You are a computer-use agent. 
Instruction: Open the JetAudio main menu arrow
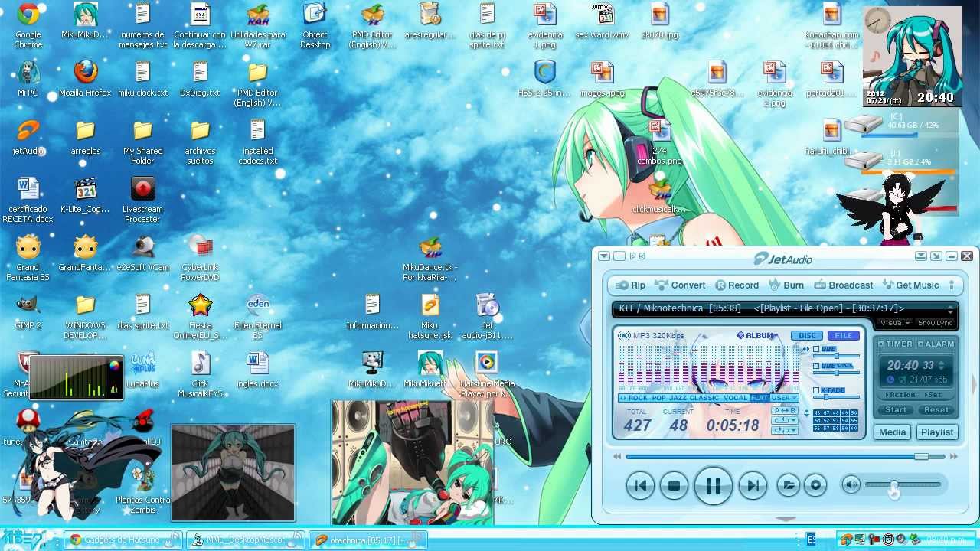click(604, 256)
